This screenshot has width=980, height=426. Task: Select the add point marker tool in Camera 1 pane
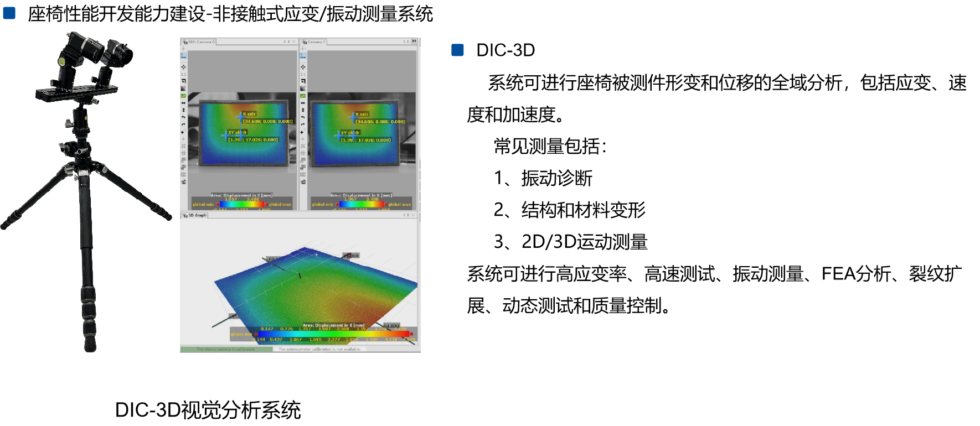pyautogui.click(x=302, y=132)
